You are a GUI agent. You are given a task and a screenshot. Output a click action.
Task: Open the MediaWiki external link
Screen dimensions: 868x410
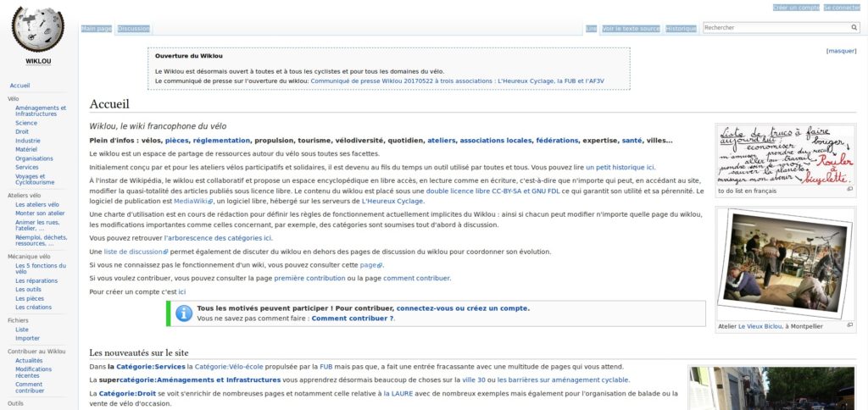193,201
